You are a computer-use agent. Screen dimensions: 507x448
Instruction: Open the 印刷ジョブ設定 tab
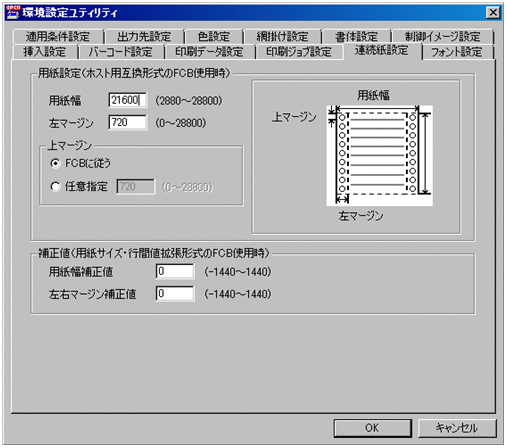click(299, 52)
